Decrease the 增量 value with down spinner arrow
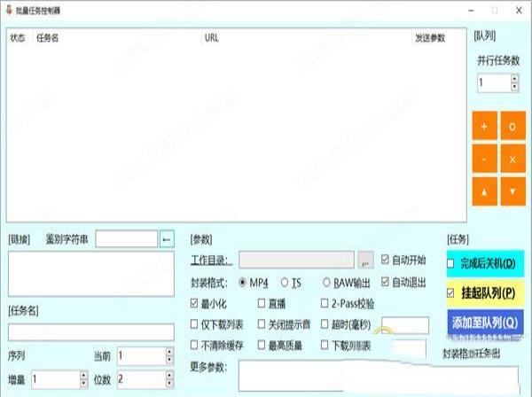 click(x=84, y=384)
